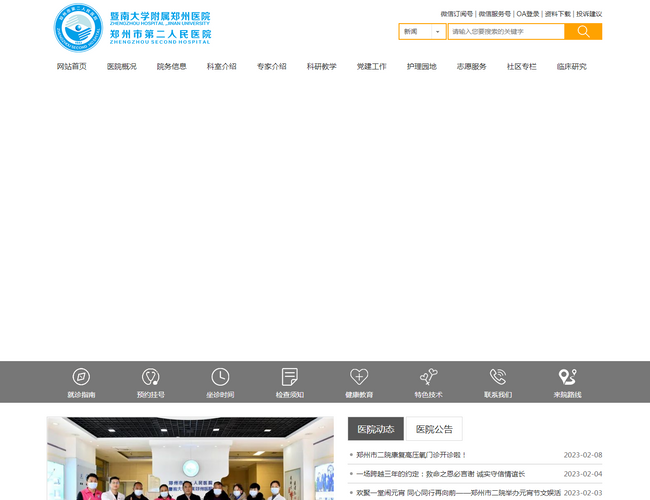Open the 志愿服务 menu item

[472, 66]
